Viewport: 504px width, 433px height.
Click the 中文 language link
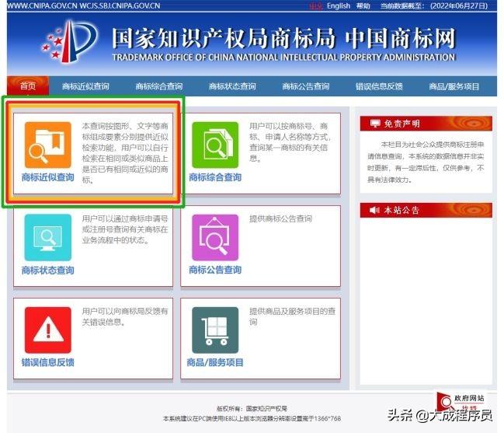315,5
